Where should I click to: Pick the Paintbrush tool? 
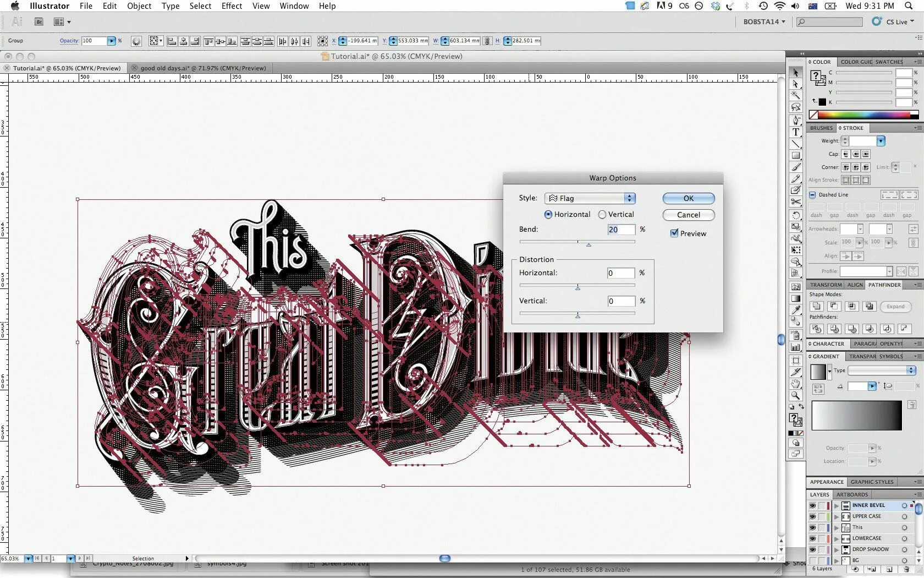tap(795, 167)
